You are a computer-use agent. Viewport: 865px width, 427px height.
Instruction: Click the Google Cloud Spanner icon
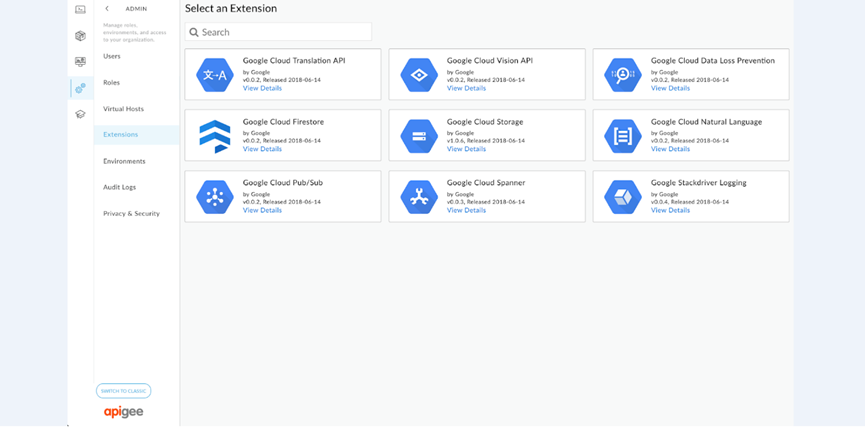coord(419,197)
